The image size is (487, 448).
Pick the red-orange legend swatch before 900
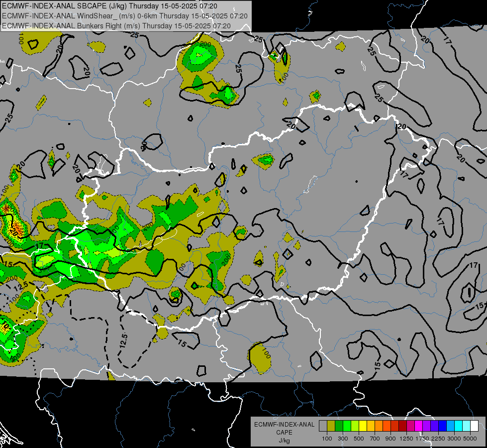coord(387,426)
